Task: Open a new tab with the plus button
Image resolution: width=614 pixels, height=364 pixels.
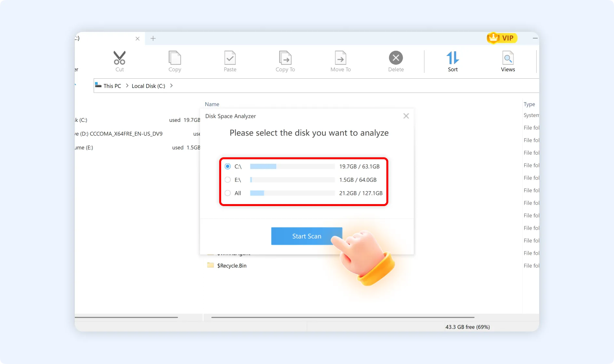Action: point(153,38)
